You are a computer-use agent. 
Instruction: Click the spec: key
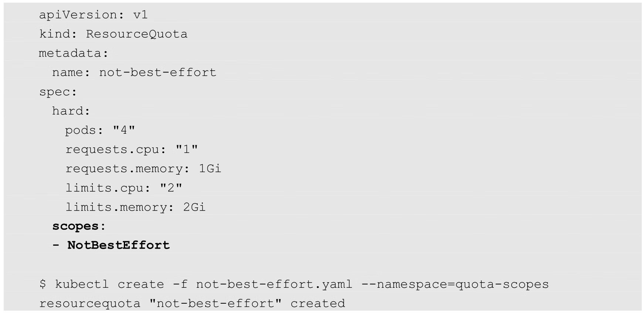[x=58, y=92]
